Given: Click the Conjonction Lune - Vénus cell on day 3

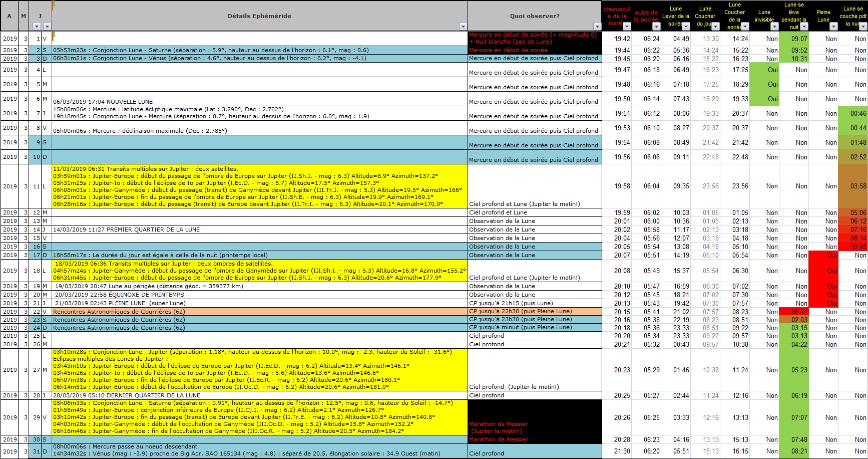Looking at the screenshot, I should click(x=260, y=58).
